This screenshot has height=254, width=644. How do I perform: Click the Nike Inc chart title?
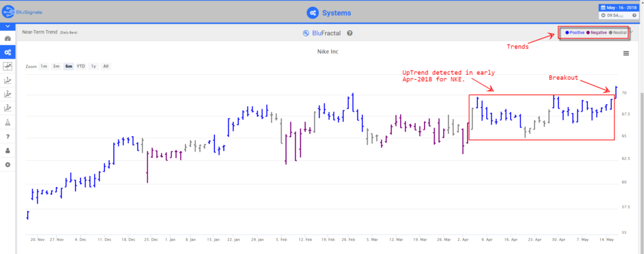pos(328,52)
